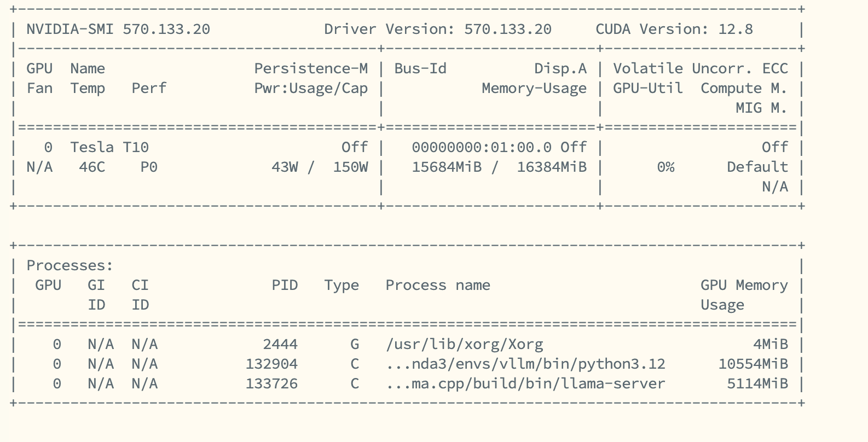Click the bus ID '00000000:01:00.0'
This screenshot has height=442, width=868.
point(482,147)
